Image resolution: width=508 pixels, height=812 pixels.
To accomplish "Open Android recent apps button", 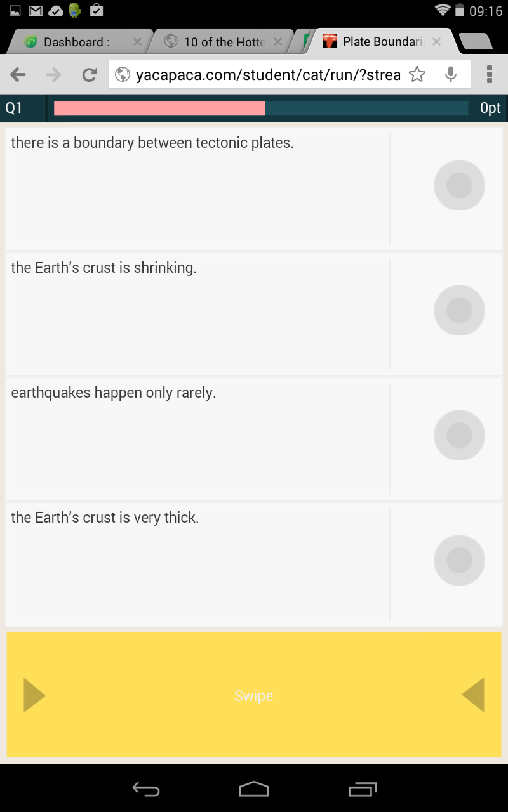I will (363, 789).
